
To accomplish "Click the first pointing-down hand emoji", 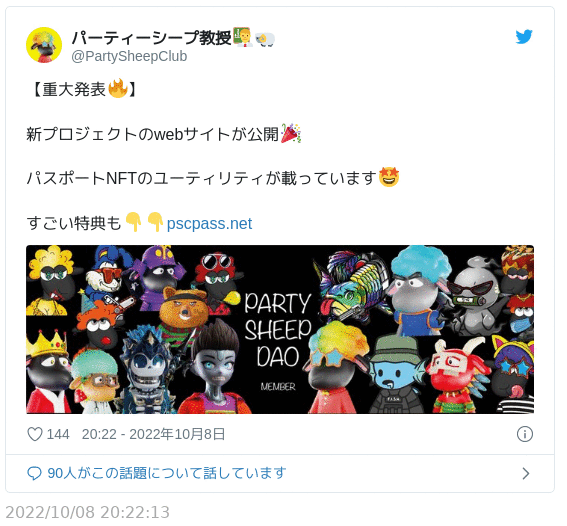I will [x=133, y=222].
